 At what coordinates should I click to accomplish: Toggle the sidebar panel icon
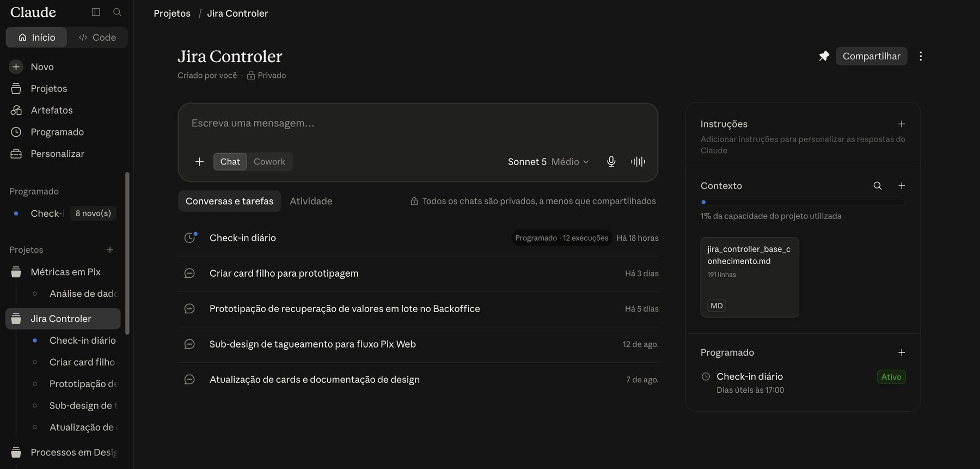coord(96,12)
